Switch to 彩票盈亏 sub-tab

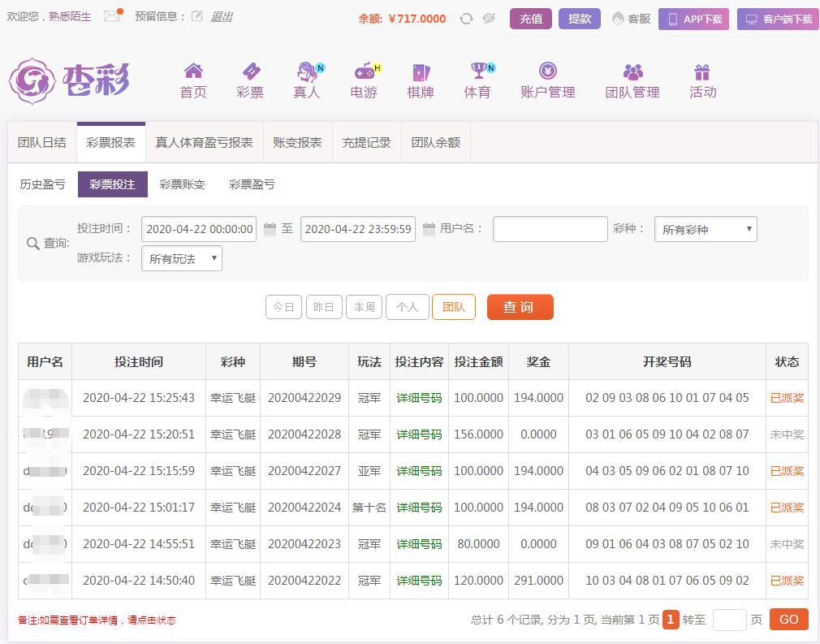252,185
